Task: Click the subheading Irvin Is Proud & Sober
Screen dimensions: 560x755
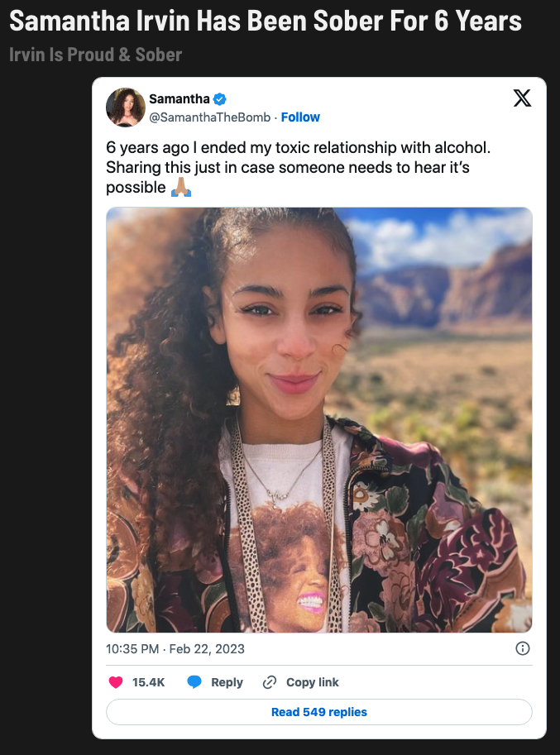Action: pyautogui.click(x=95, y=55)
